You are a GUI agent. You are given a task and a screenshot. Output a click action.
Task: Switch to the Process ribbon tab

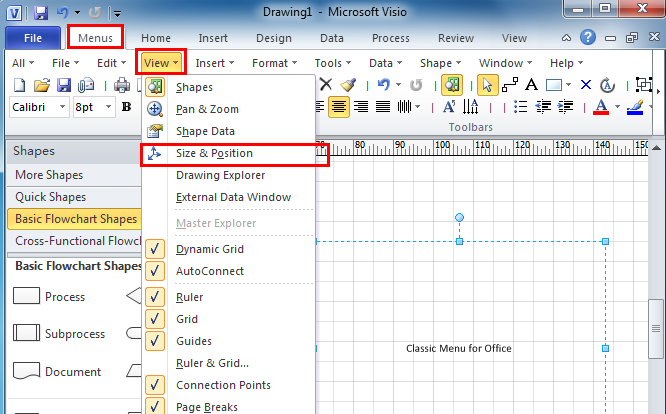(x=391, y=38)
